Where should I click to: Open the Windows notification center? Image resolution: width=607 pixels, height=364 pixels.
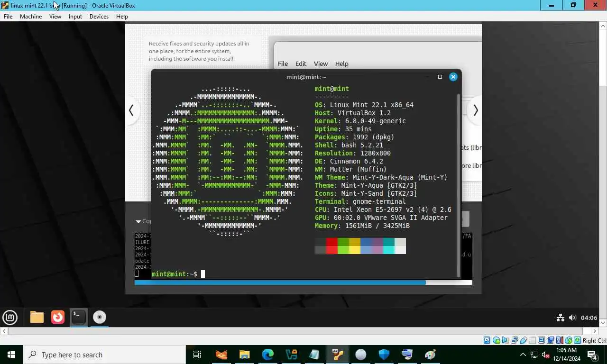(x=592, y=355)
